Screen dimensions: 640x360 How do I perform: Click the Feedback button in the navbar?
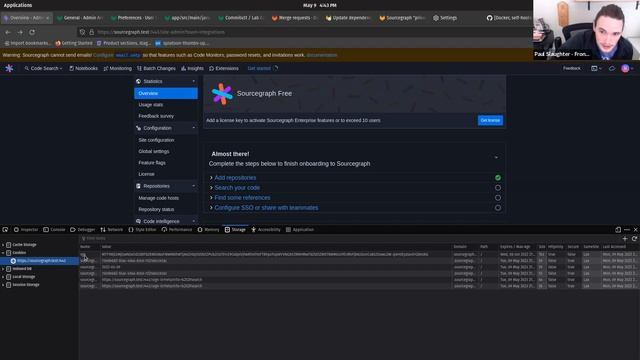(571, 69)
